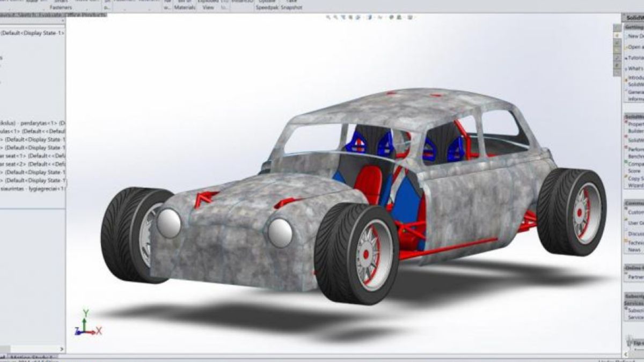Screen dimensions: 644x362
Task: Launch SolidWorks Rx from task pane
Action: click(x=635, y=139)
